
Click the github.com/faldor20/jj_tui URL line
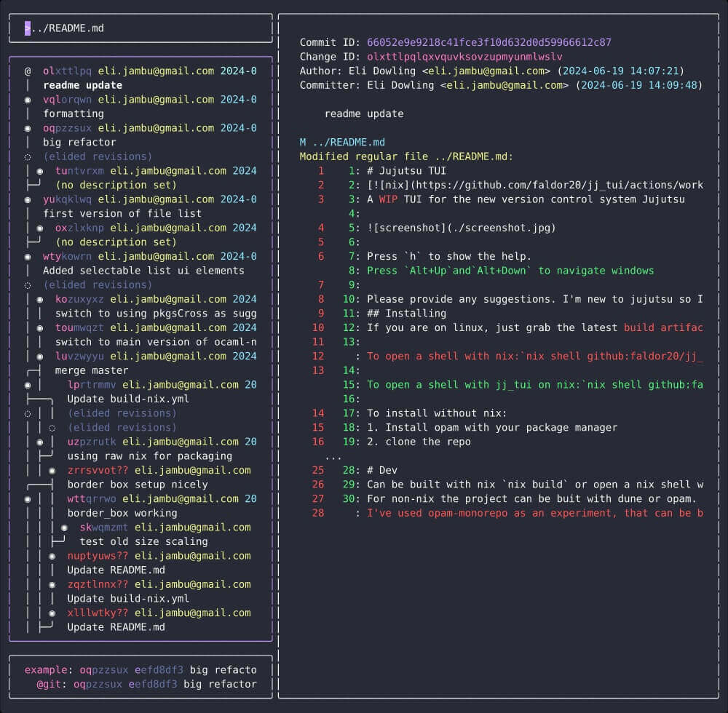coord(535,185)
